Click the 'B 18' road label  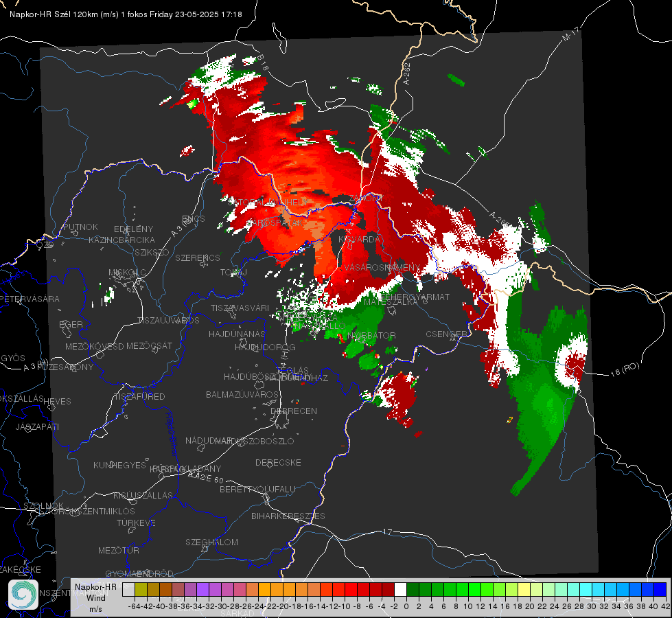[x=263, y=62]
